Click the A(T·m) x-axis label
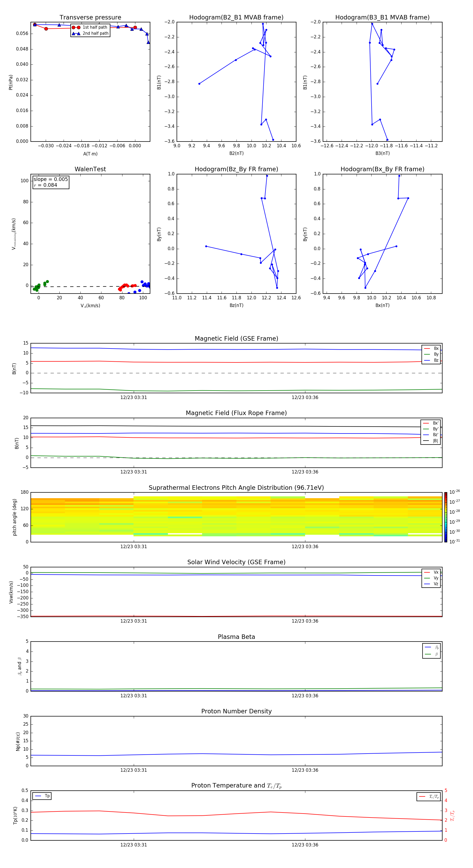 pos(90,154)
